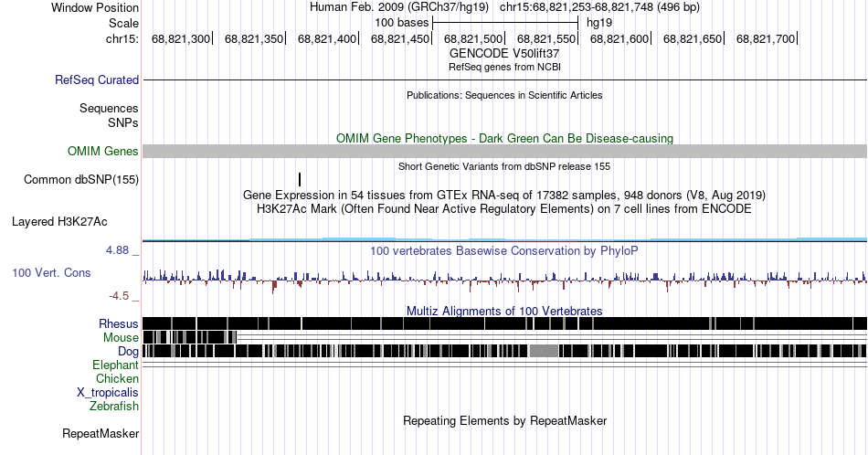Select the Rhesus alignment row label
The image size is (868, 455).
(x=119, y=323)
